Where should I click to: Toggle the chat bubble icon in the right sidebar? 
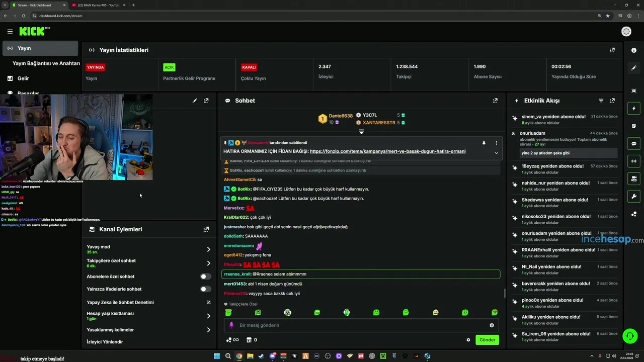point(634,143)
